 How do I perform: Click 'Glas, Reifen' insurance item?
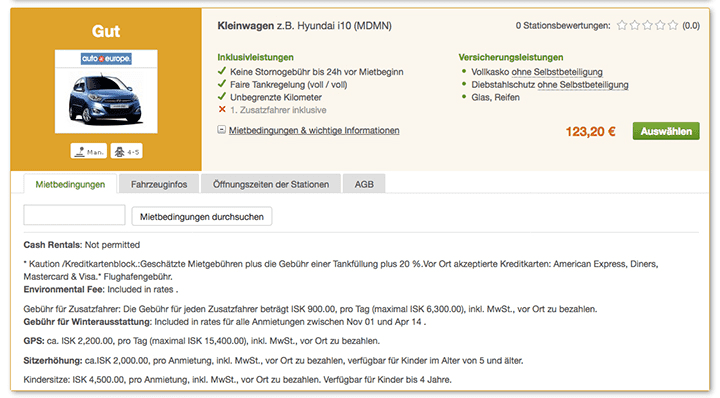click(495, 97)
